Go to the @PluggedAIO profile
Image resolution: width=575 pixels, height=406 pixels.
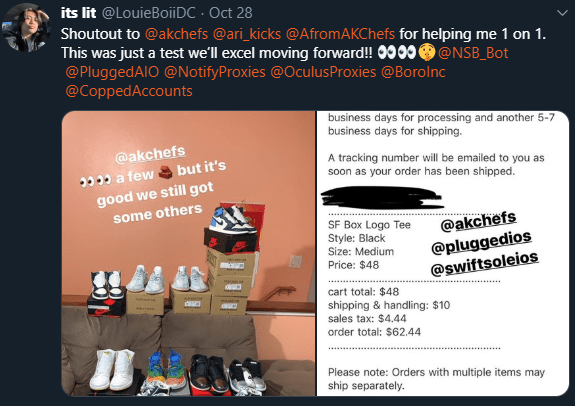pyautogui.click(x=112, y=72)
